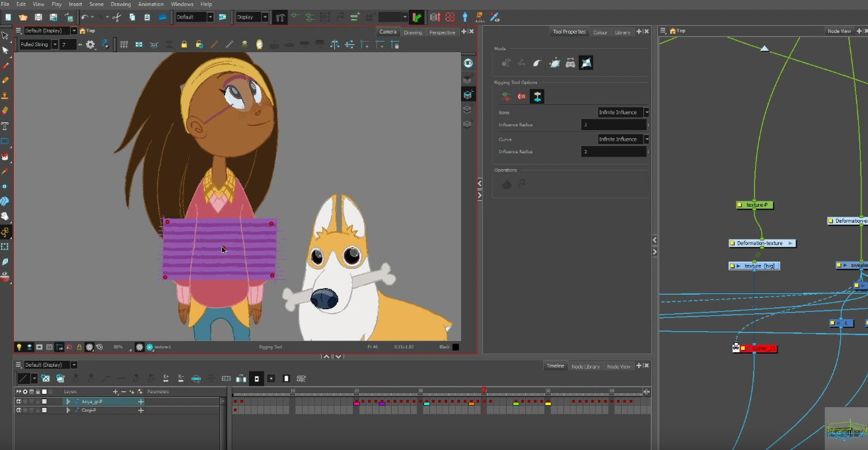Click the New Scene icon in top toolbar
The width and height of the screenshot is (868, 450).
tap(7, 17)
